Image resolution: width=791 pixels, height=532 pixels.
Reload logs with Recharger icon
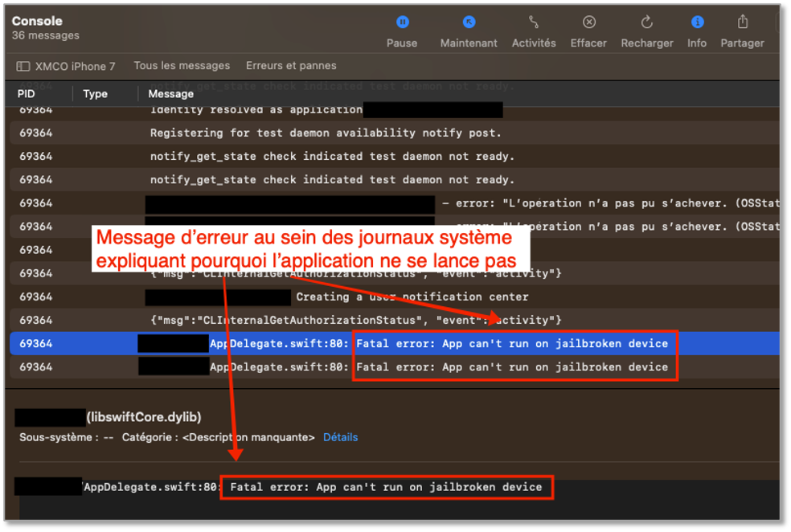point(647,23)
